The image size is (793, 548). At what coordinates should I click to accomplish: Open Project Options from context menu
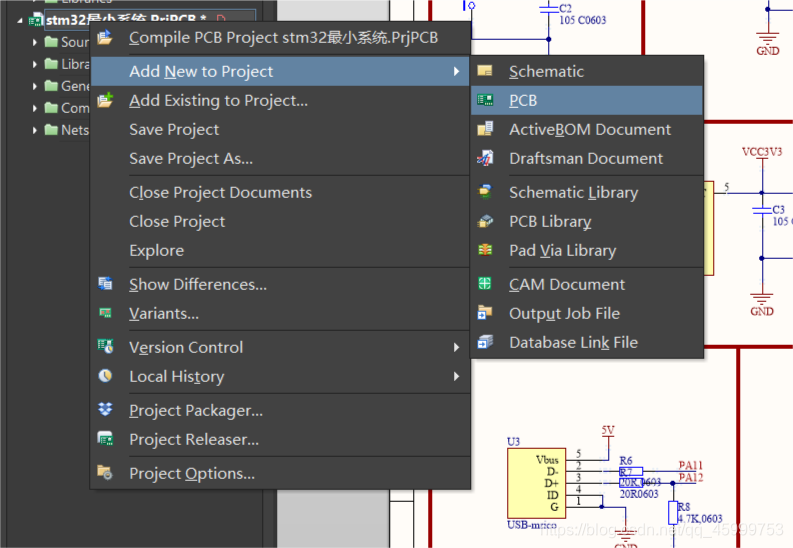(x=191, y=473)
